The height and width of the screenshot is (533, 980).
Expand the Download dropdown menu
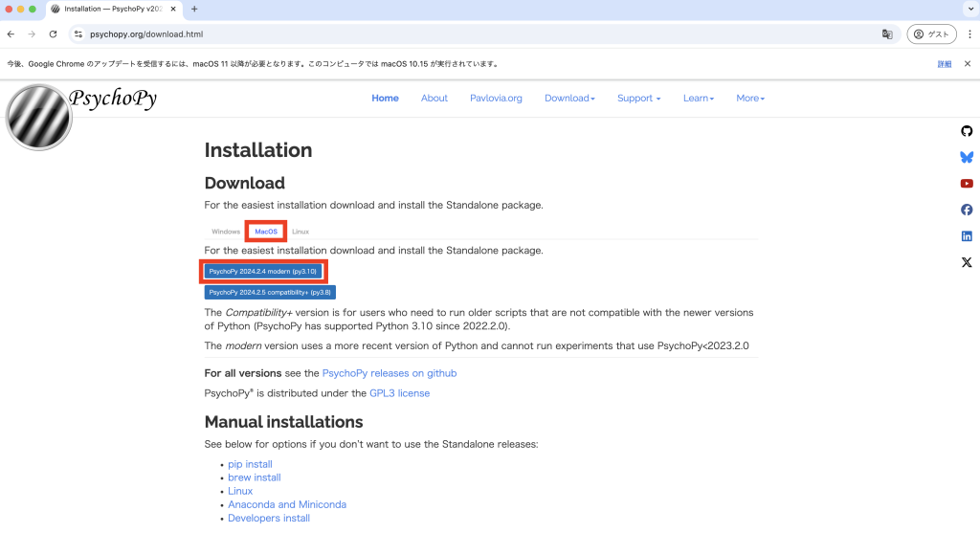pos(569,99)
